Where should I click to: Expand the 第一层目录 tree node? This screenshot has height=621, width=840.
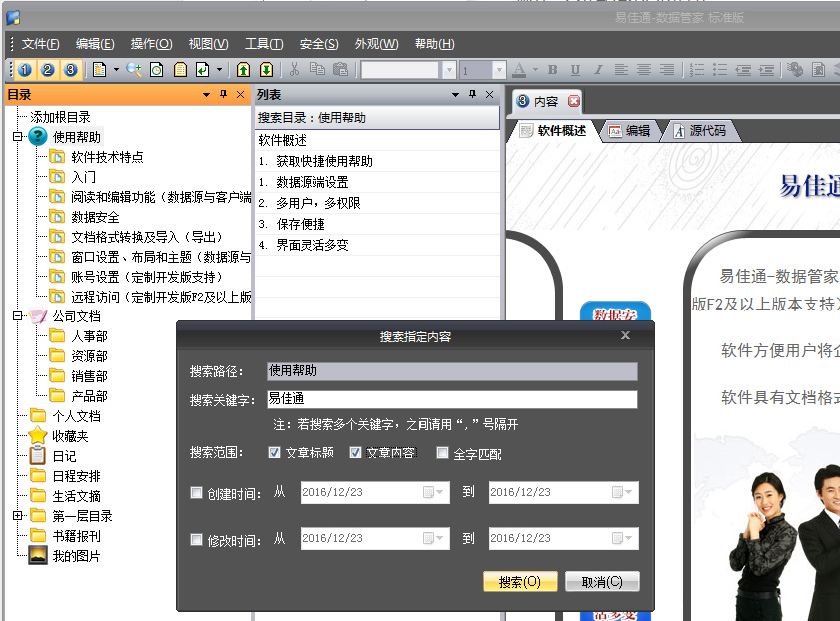[x=17, y=516]
